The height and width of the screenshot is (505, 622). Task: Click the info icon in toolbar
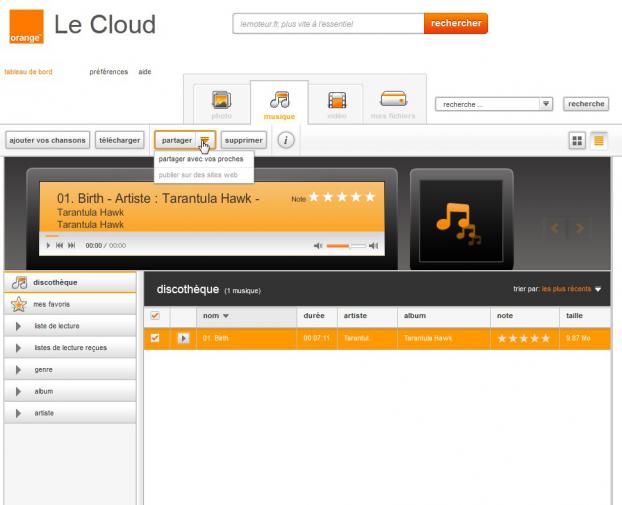(x=286, y=141)
